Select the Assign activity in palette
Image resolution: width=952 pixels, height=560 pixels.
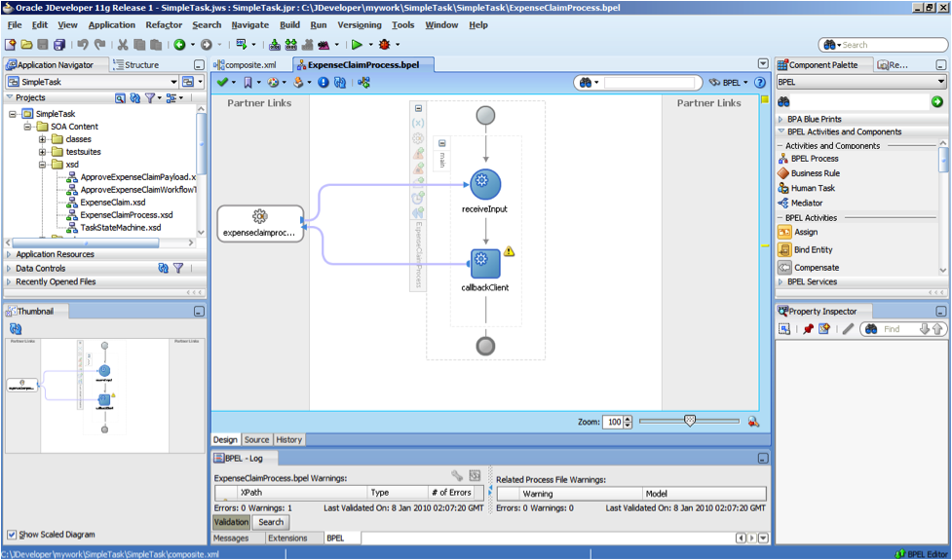click(x=805, y=232)
